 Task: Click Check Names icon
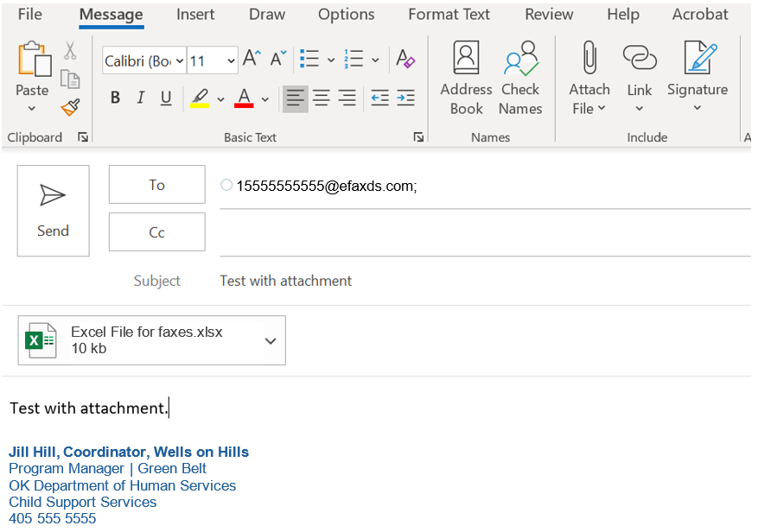click(x=520, y=79)
